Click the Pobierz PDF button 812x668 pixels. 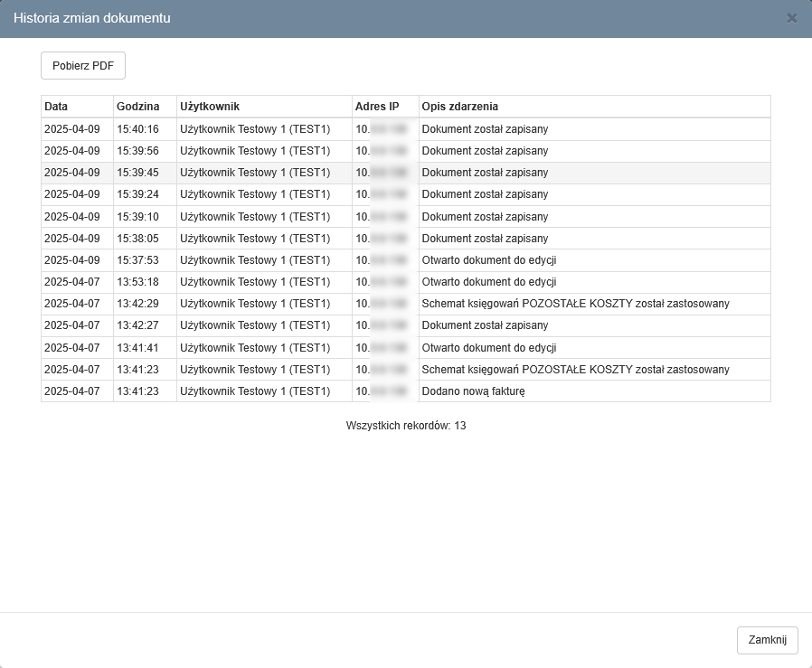[x=83, y=66]
